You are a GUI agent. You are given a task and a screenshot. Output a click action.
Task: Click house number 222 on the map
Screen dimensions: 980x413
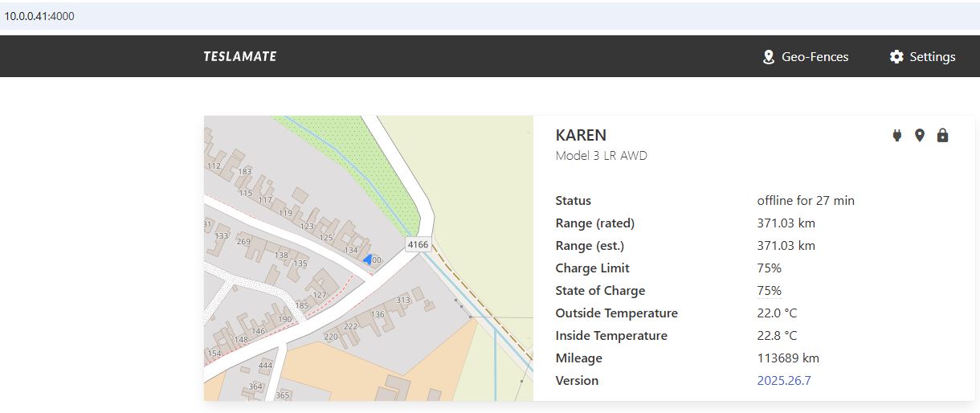pyautogui.click(x=350, y=326)
